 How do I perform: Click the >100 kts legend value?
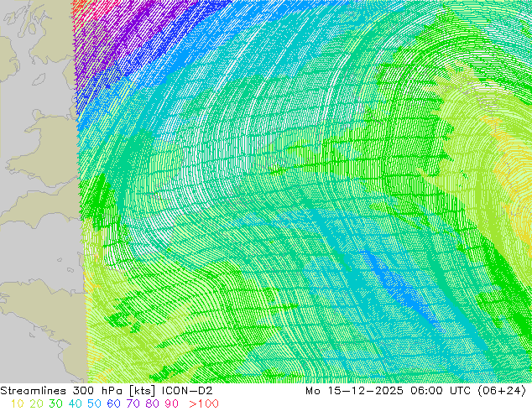click(x=204, y=403)
